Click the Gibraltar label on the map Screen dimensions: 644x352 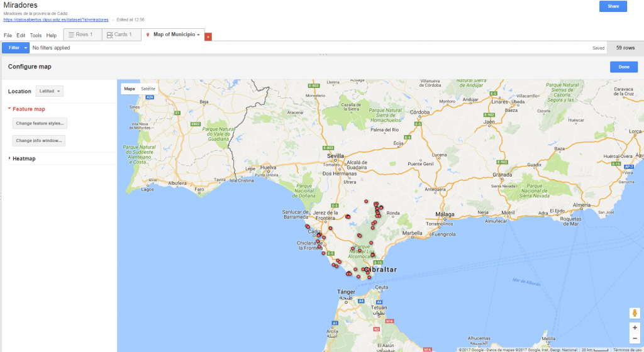[x=382, y=270]
